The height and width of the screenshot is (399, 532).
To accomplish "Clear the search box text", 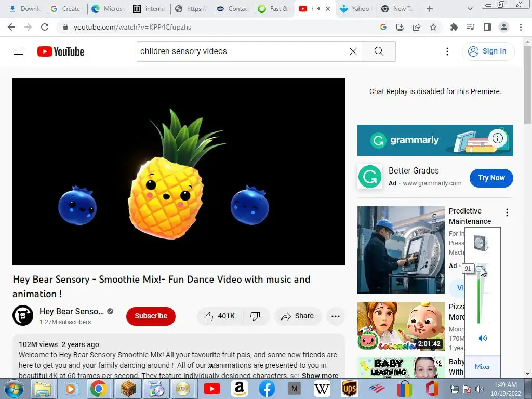I will [x=353, y=51].
